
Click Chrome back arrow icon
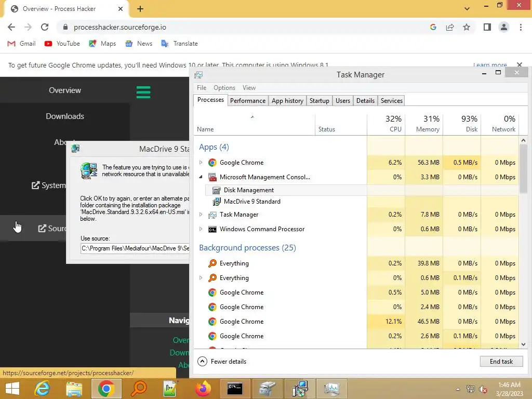point(11,27)
